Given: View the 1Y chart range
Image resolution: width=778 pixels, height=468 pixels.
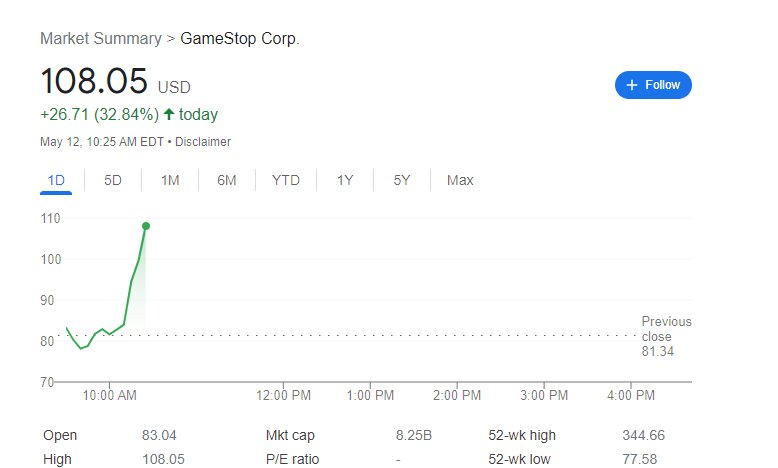Looking at the screenshot, I should click(345, 180).
